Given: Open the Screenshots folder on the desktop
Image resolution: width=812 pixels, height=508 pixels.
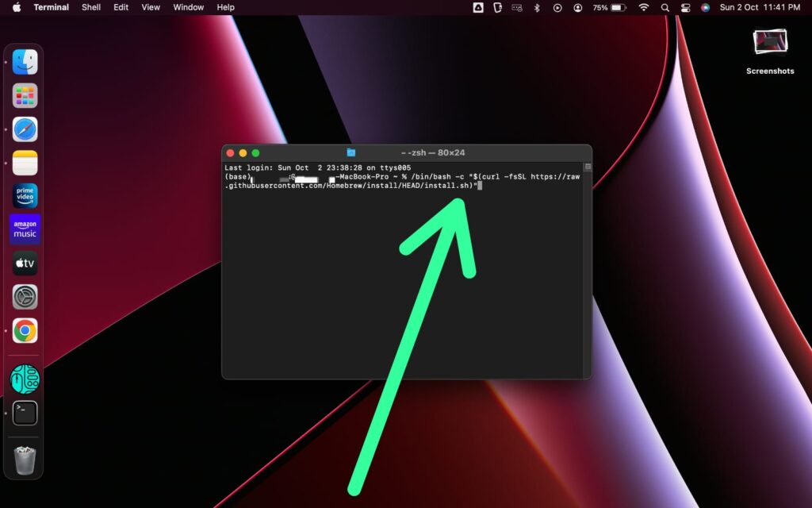Looking at the screenshot, I should tap(769, 44).
